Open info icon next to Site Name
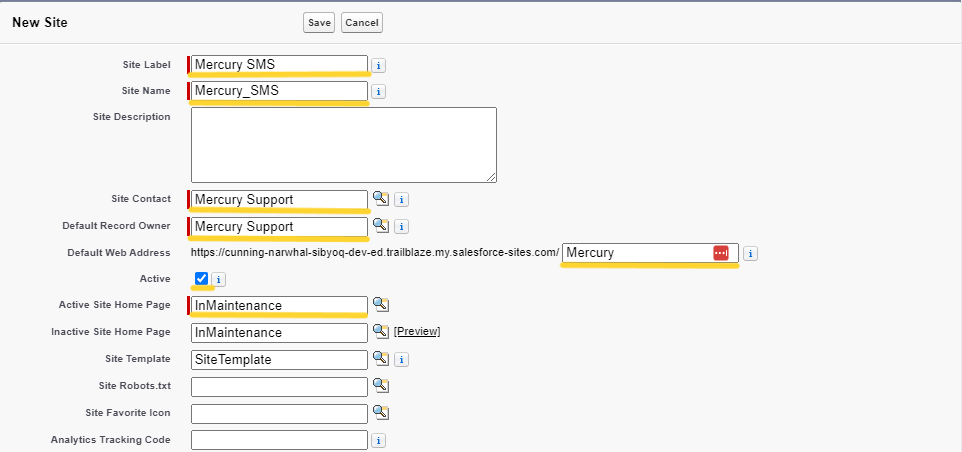Image resolution: width=962 pixels, height=452 pixels. pos(379,92)
